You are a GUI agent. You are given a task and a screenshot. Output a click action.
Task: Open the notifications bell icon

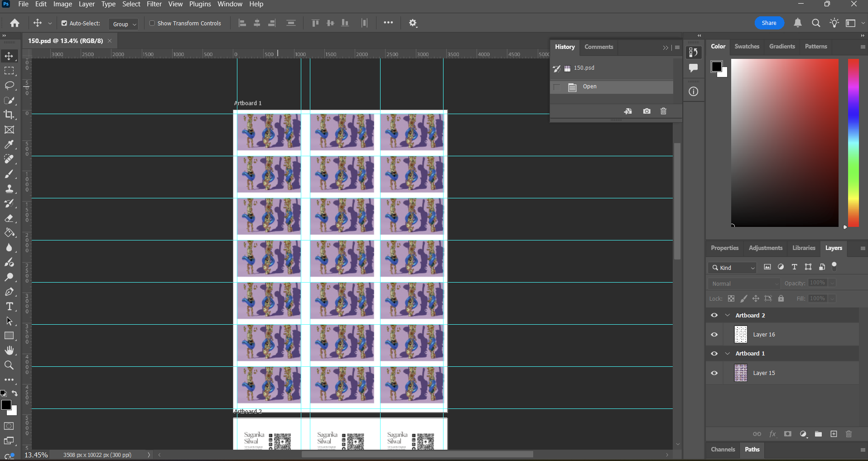798,23
